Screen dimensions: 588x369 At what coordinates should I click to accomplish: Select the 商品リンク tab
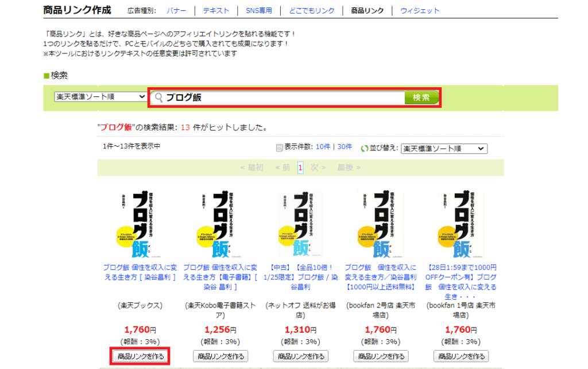[x=367, y=10]
